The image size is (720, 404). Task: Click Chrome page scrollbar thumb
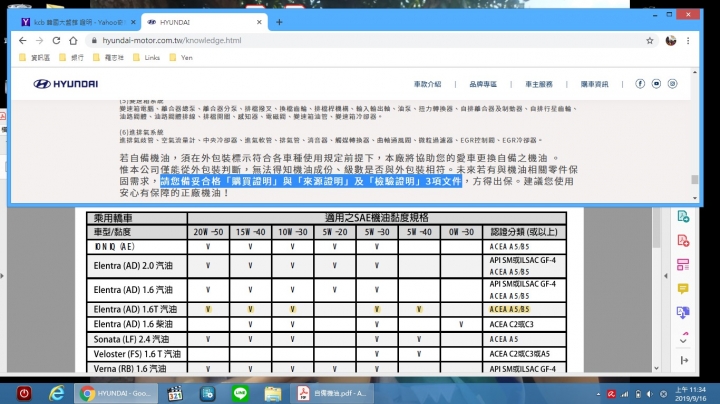(x=695, y=179)
